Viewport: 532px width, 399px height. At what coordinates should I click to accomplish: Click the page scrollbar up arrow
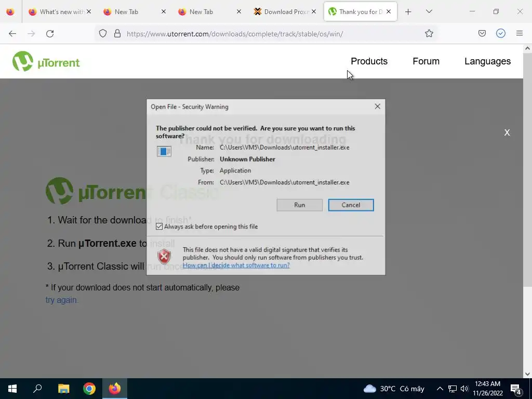tap(527, 48)
